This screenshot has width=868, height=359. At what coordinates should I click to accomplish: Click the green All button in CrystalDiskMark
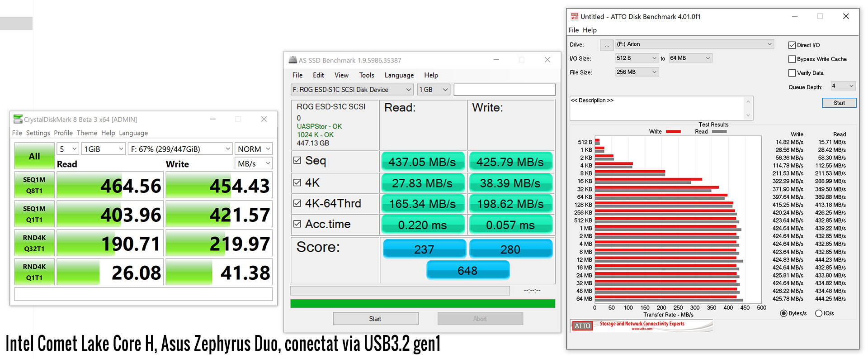[x=34, y=156]
